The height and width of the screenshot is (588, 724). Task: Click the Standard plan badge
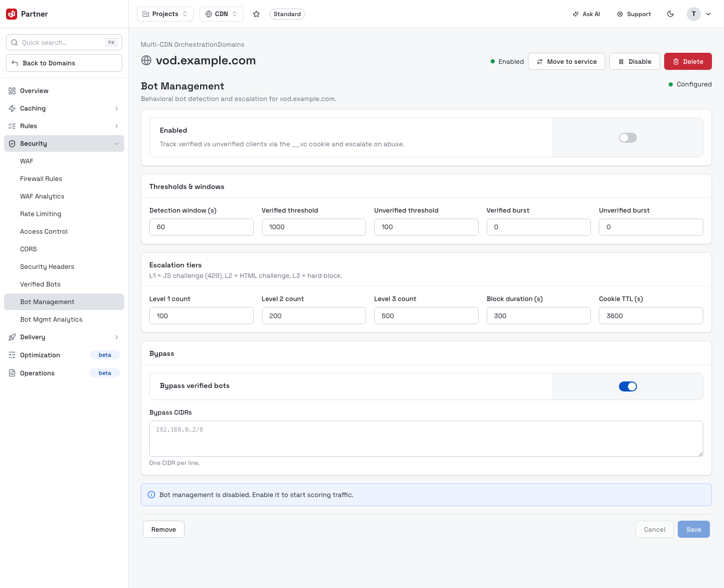pyautogui.click(x=287, y=14)
